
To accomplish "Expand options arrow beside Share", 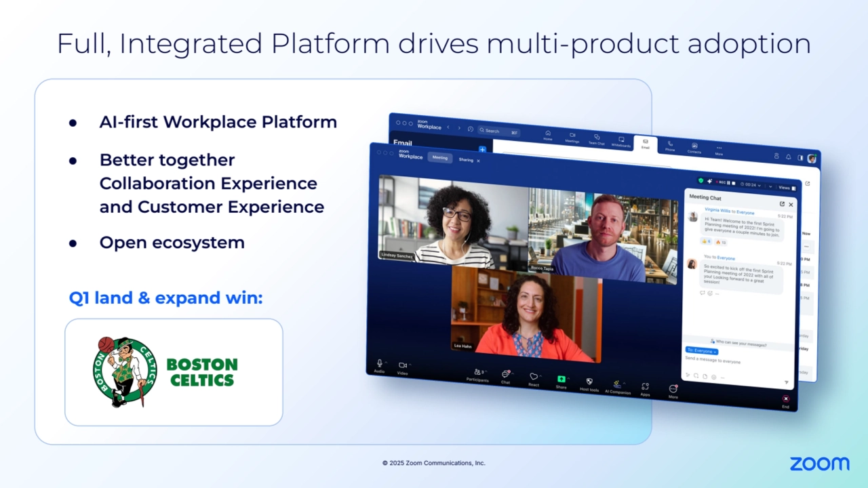I will click(568, 378).
